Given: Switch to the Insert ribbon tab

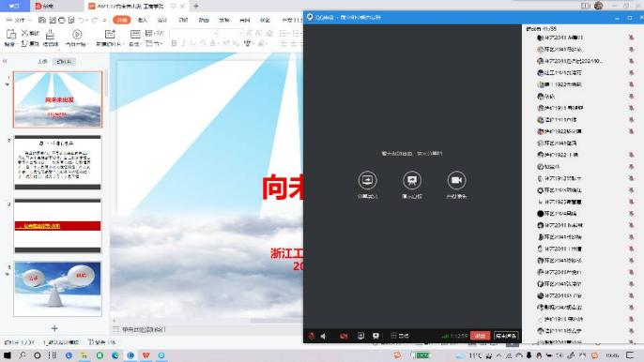Looking at the screenshot, I should coord(142,20).
